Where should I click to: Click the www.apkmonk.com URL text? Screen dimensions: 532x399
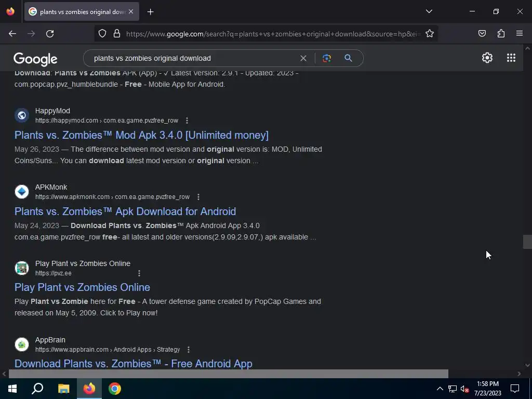[112, 197]
